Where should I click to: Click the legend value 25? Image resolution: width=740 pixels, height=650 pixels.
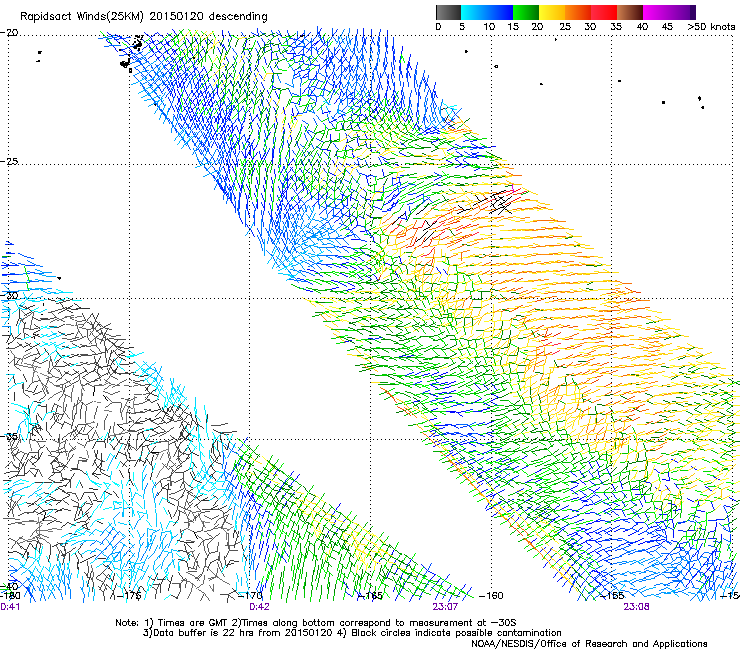(x=565, y=27)
